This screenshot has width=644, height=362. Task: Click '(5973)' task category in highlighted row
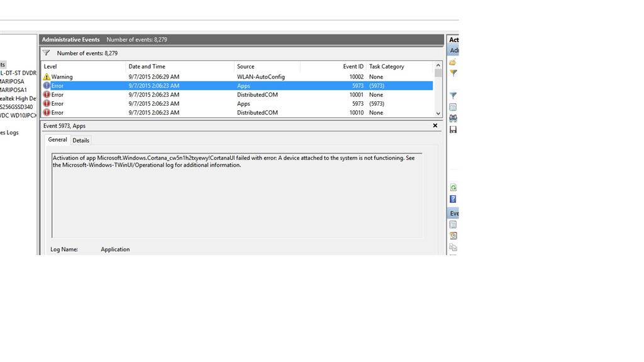point(377,86)
